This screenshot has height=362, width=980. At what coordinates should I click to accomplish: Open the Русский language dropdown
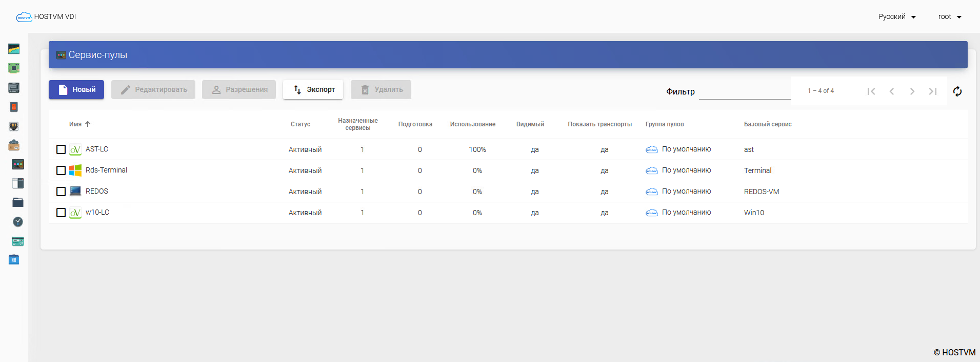897,16
